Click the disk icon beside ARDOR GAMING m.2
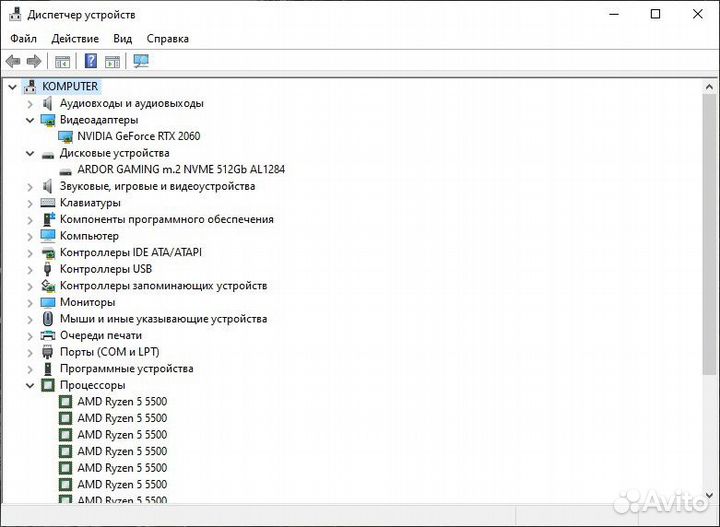This screenshot has width=720, height=527. [66, 171]
